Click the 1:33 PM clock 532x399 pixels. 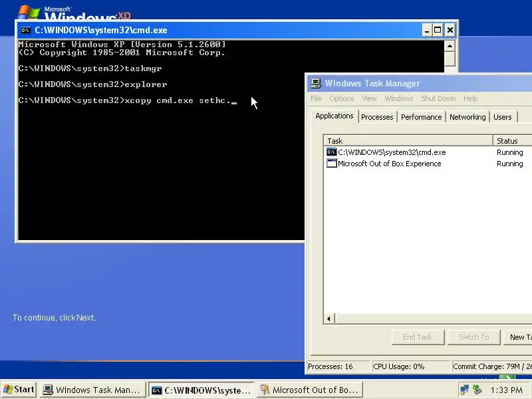click(507, 390)
